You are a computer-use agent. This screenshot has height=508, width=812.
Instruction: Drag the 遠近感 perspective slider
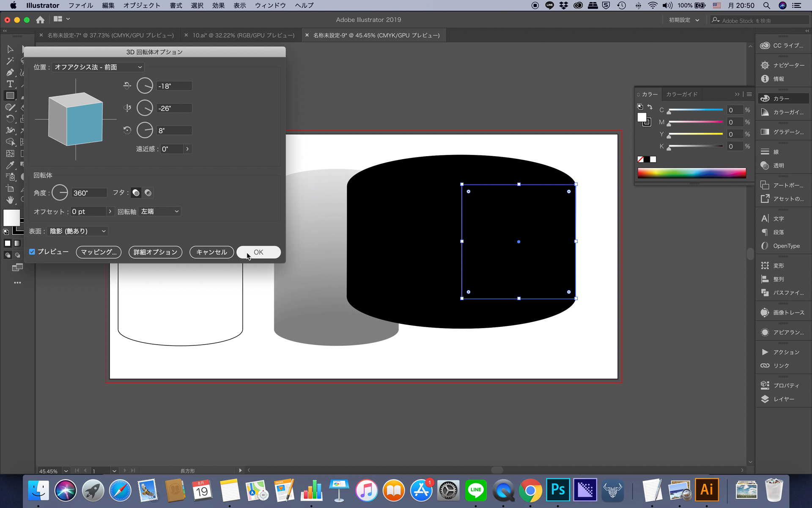187,149
